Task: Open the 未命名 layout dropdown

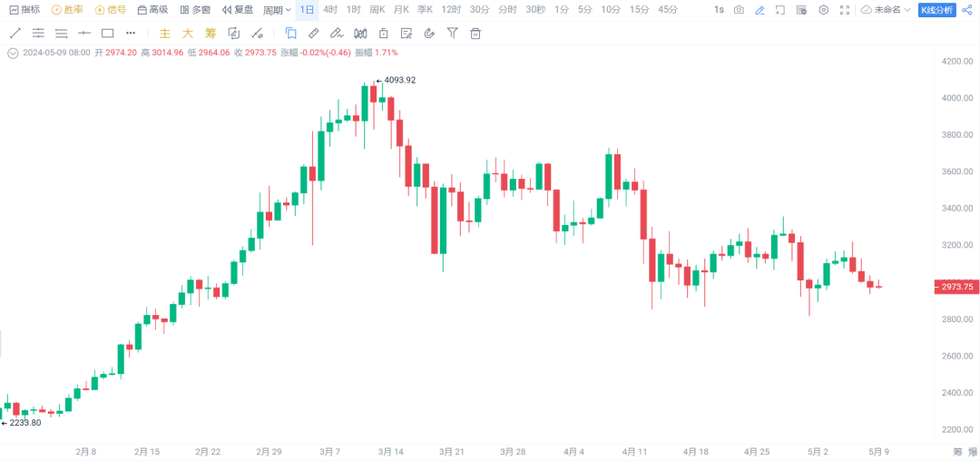Action: pyautogui.click(x=886, y=10)
